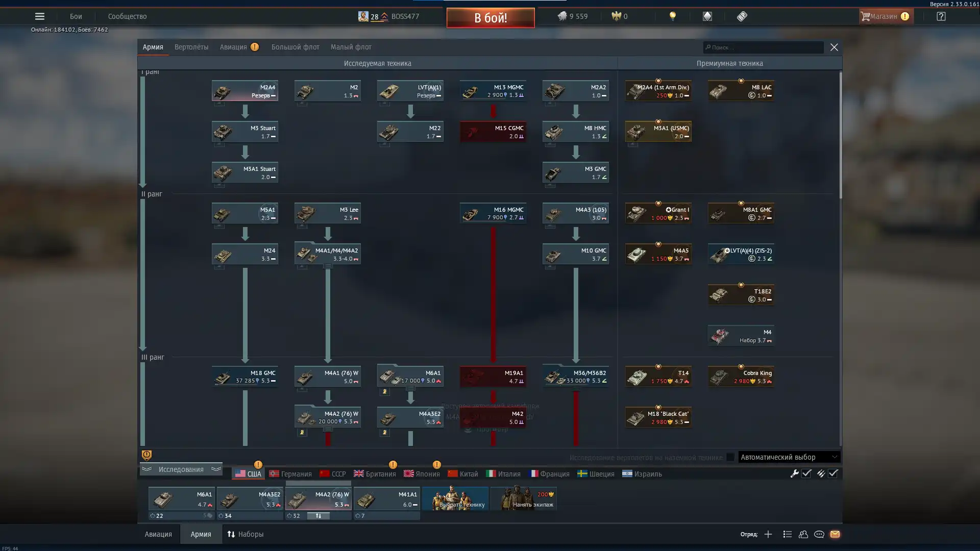The width and height of the screenshot is (980, 551).
Task: Select the США nation
Action: pyautogui.click(x=248, y=474)
